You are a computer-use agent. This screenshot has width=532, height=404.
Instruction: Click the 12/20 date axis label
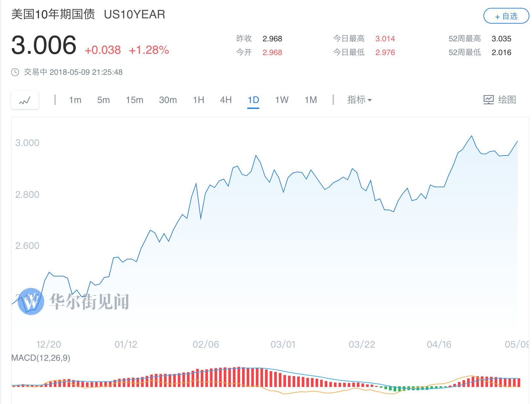(x=49, y=344)
